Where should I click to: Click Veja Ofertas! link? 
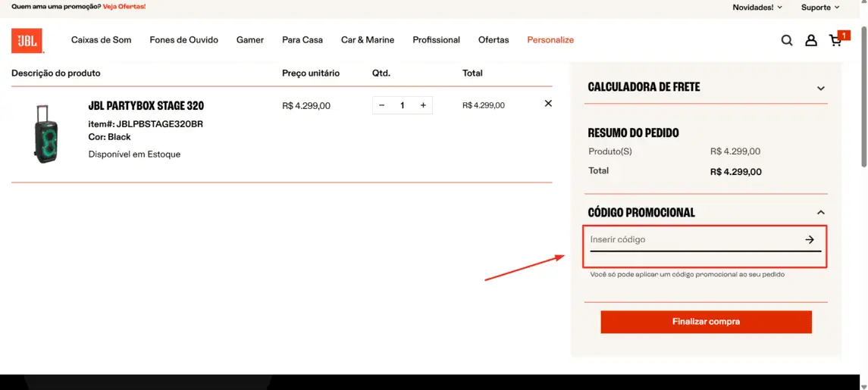(124, 7)
